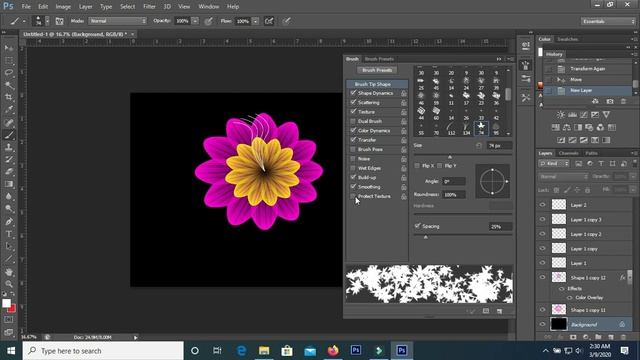
Task: Select the Brush tool in toolbox
Action: tap(9, 135)
